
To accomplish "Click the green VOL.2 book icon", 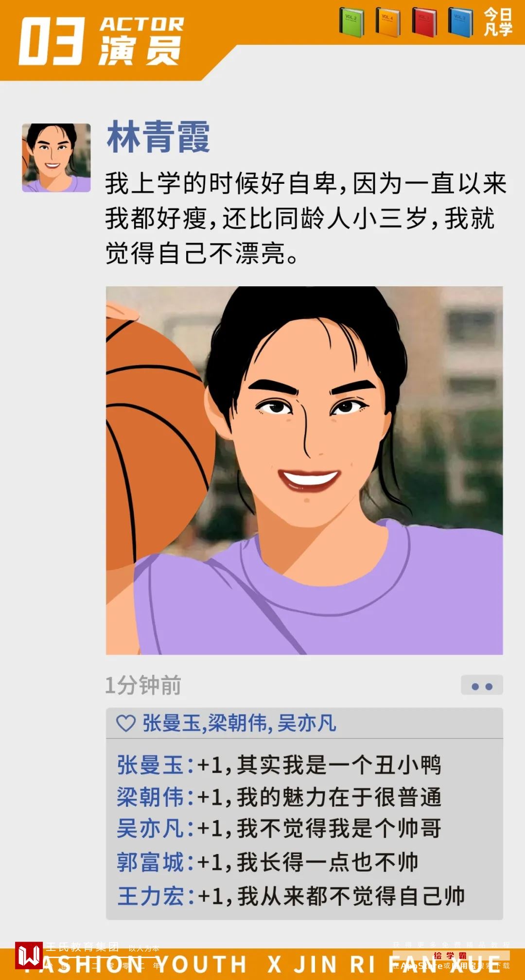I will point(351,22).
